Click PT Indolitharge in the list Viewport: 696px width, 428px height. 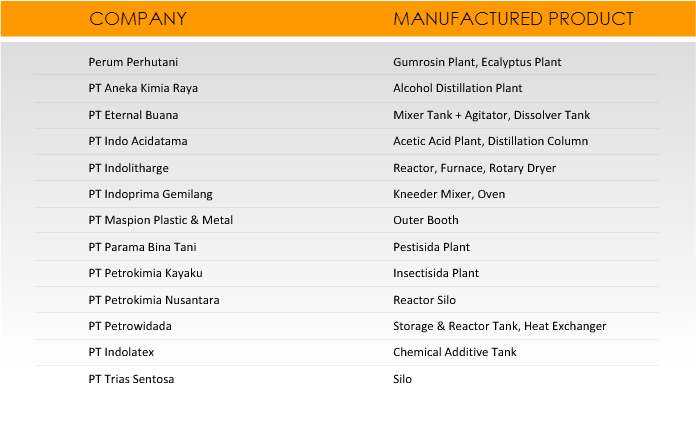(128, 168)
